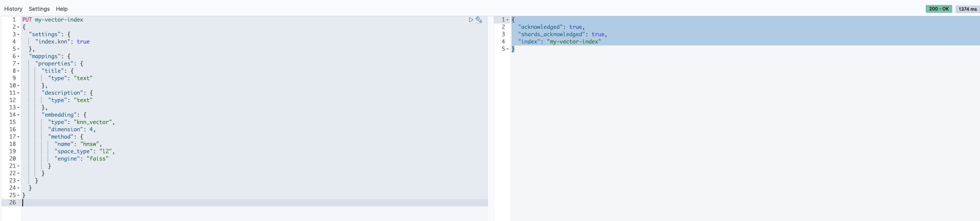Click the fold-end marker on line 10
Image resolution: width=980 pixels, height=221 pixels.
pyautogui.click(x=18, y=85)
